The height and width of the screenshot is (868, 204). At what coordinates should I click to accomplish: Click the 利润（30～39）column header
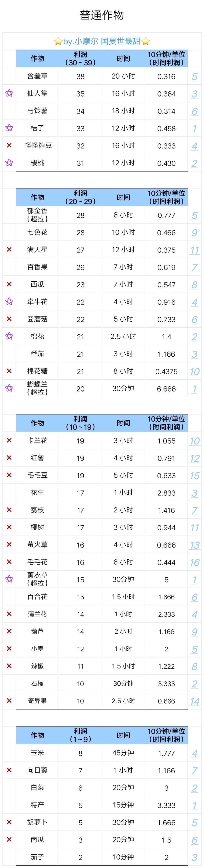80,59
